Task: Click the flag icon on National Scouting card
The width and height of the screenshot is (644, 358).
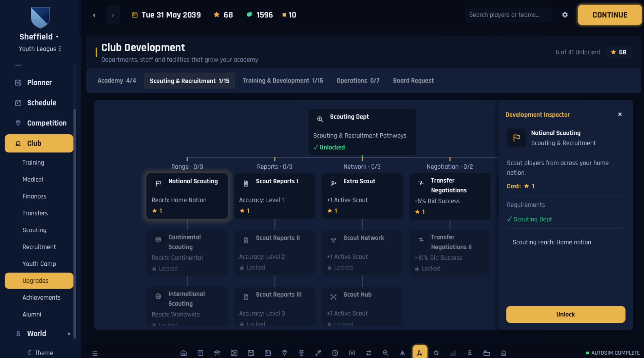Action: tap(158, 183)
